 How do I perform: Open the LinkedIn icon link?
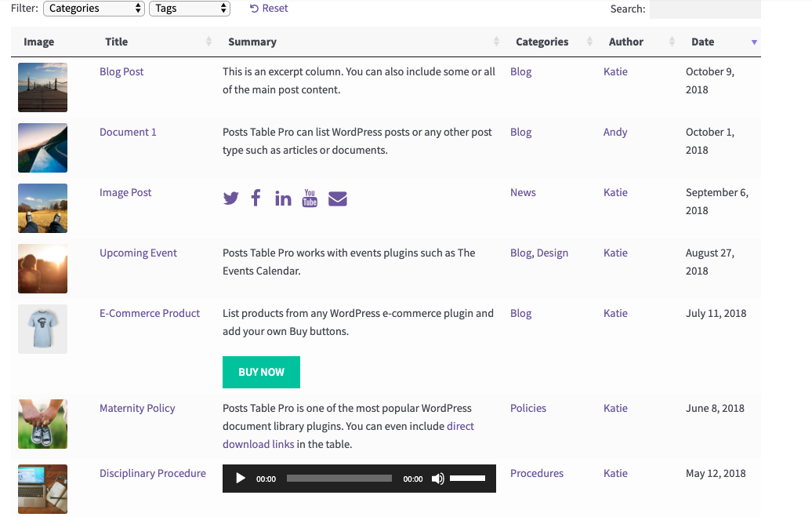[283, 198]
